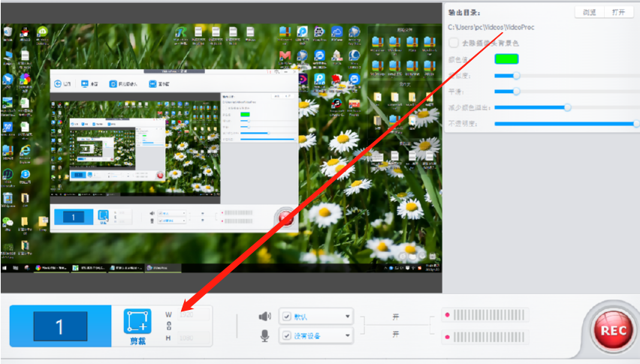Screen dimensions: 640x364
Task: Start recording with the red REC button
Action: click(613, 330)
